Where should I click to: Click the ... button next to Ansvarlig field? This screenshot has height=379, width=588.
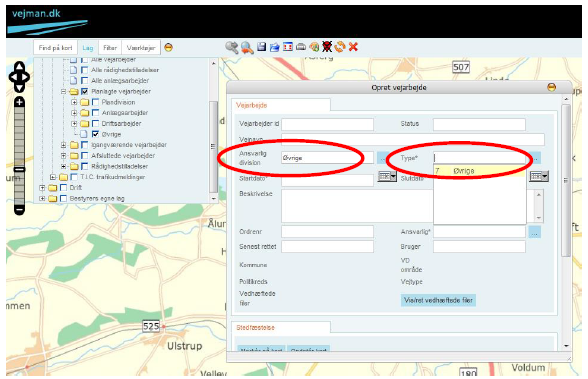(x=534, y=233)
